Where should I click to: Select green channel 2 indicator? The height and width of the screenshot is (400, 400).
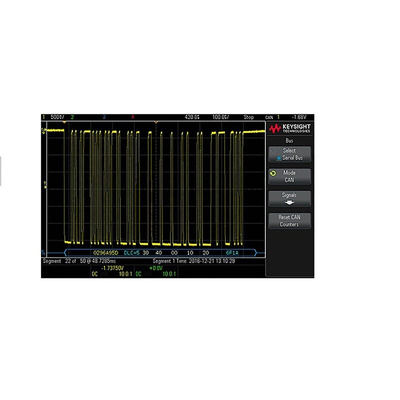pos(72,117)
